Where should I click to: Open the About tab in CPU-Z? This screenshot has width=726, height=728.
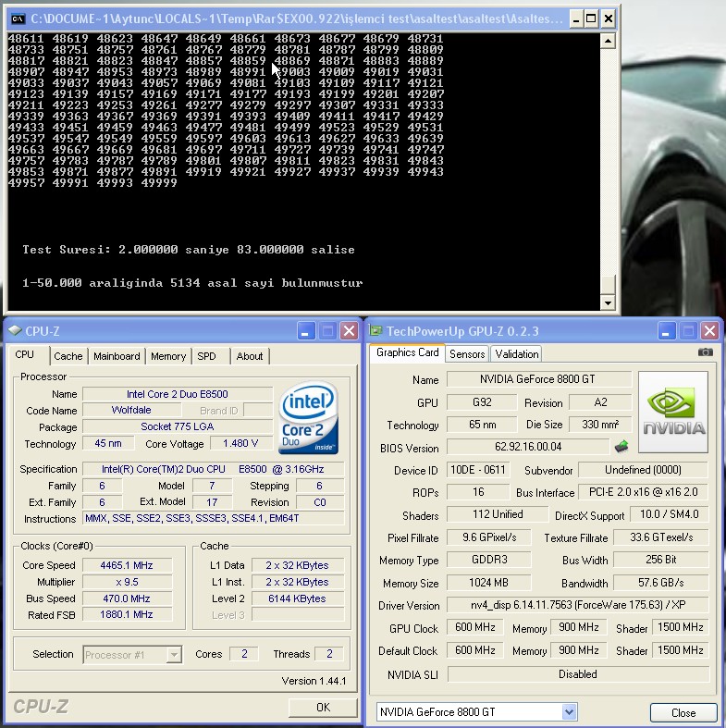tap(250, 356)
